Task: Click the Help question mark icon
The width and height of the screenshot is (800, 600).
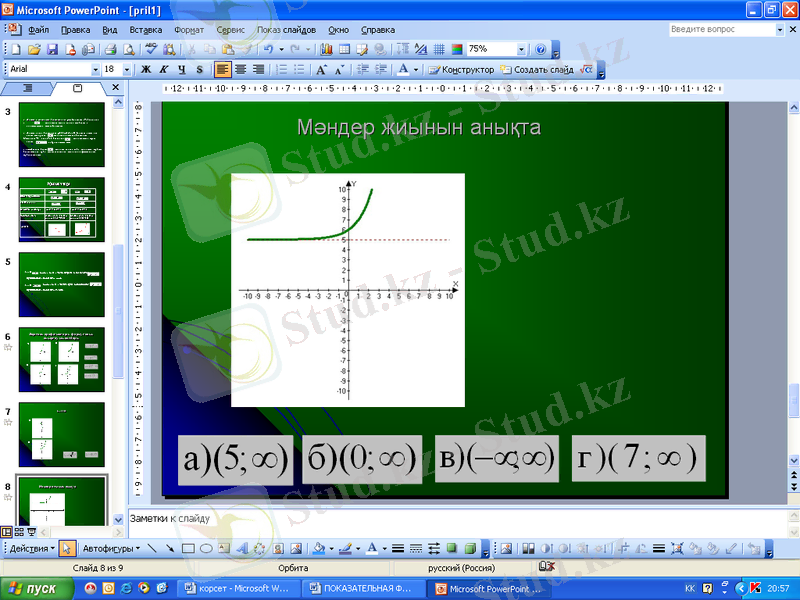Action: (541, 49)
